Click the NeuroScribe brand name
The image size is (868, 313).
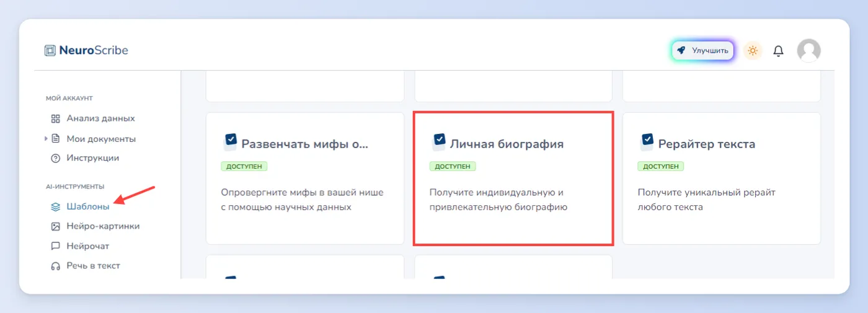pos(94,51)
